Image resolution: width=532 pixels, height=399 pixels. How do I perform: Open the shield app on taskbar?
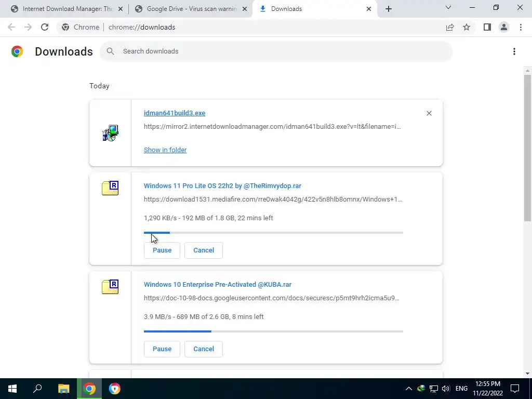tap(115, 389)
